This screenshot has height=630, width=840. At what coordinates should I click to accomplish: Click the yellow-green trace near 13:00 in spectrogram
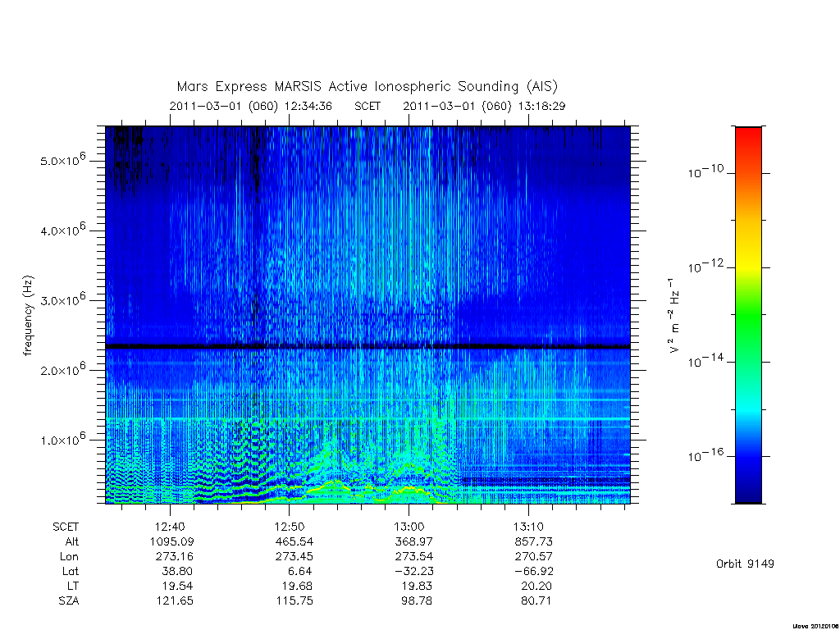click(409, 489)
